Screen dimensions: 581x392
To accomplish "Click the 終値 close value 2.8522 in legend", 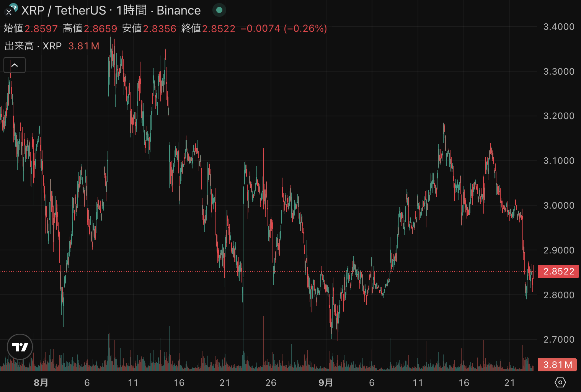I will tap(219, 29).
